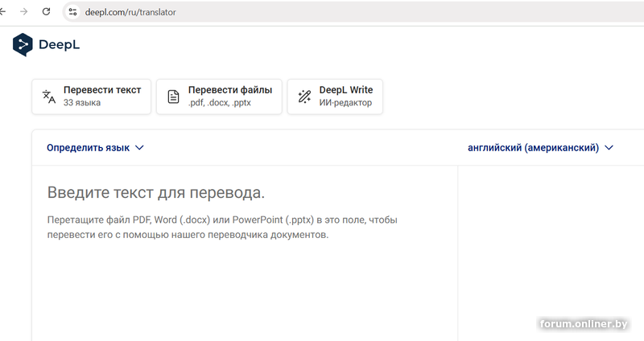Click the DeepL wordmark link
Screen dimensions: 644x341
(x=59, y=45)
